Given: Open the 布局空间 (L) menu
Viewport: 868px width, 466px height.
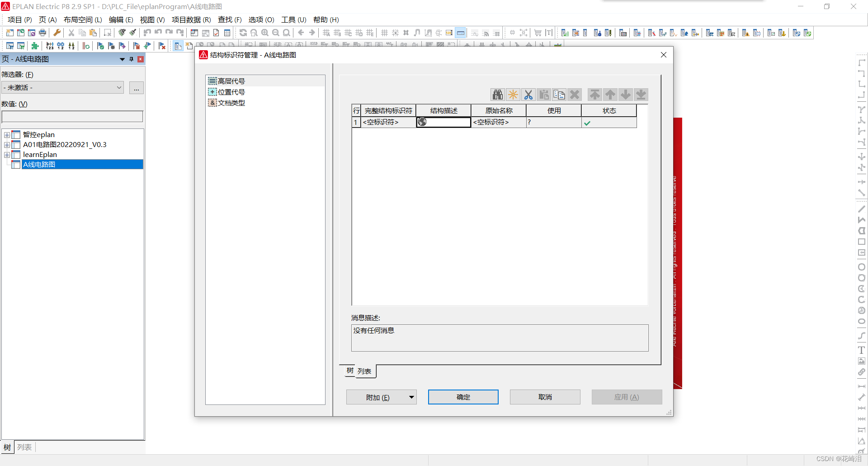Looking at the screenshot, I should [x=83, y=19].
